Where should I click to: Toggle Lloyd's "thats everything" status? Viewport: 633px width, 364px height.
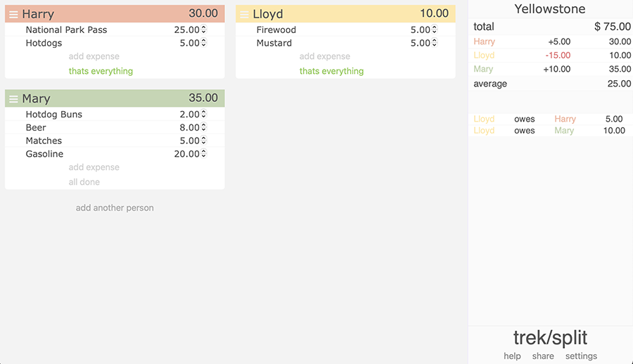click(331, 71)
